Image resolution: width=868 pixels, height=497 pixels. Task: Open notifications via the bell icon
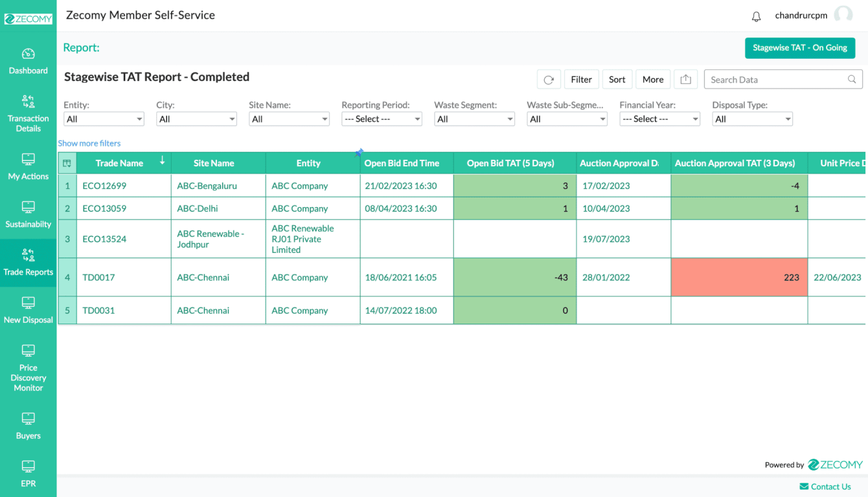tap(756, 16)
